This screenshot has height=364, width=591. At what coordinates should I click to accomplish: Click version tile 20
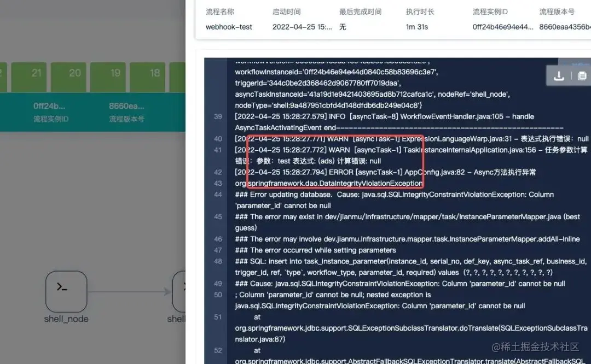click(68, 77)
